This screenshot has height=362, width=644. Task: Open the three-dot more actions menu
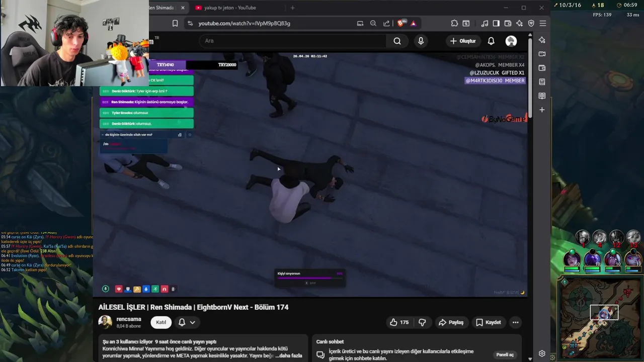coord(515,322)
